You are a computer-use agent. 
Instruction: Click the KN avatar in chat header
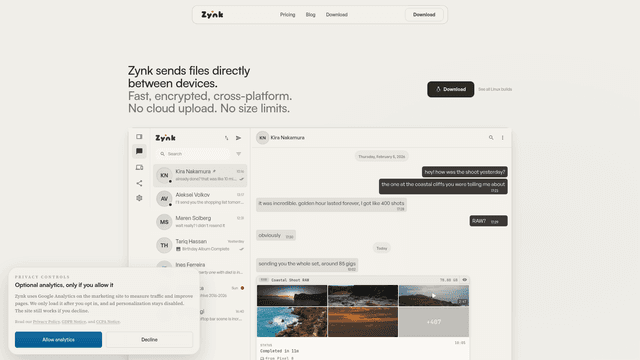(x=262, y=138)
